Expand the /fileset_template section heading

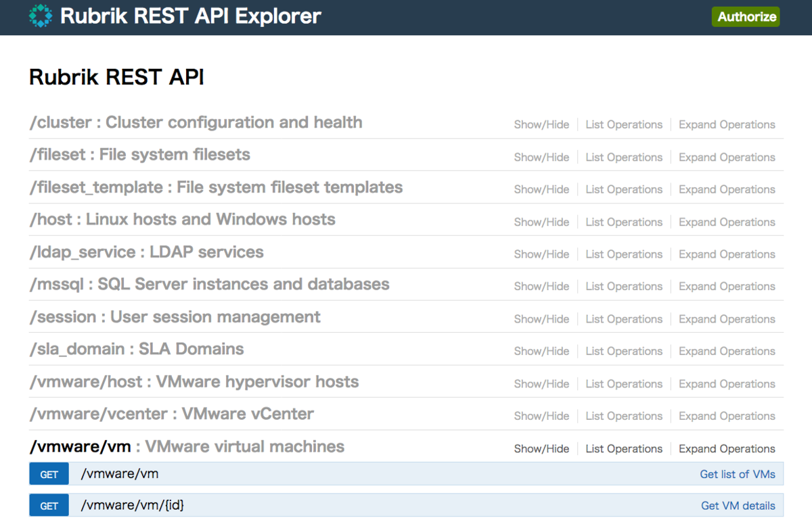coord(217,187)
